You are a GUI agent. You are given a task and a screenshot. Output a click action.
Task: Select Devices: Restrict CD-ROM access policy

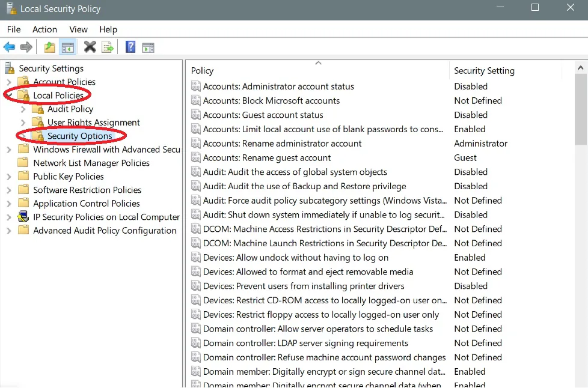tap(325, 300)
